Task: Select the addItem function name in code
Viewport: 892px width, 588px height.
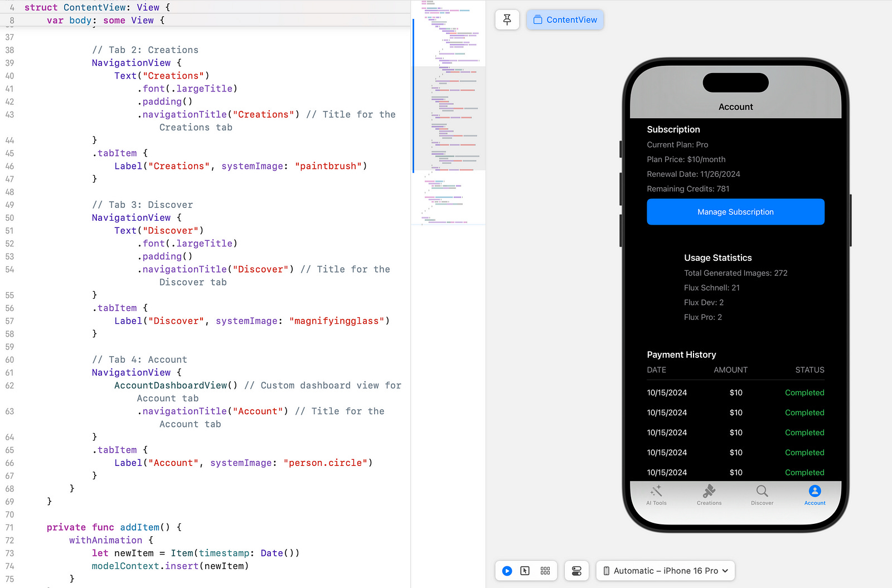Action: point(139,527)
